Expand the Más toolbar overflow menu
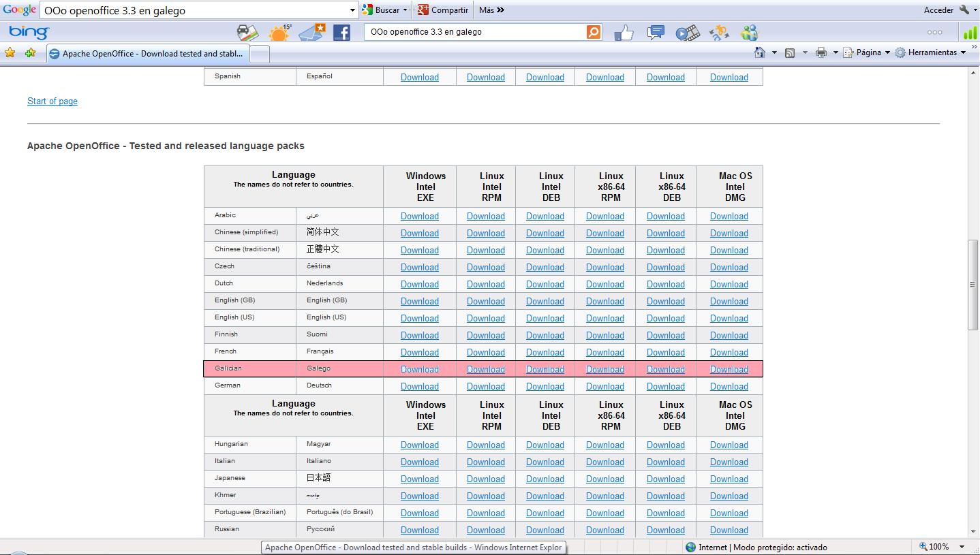 (491, 10)
